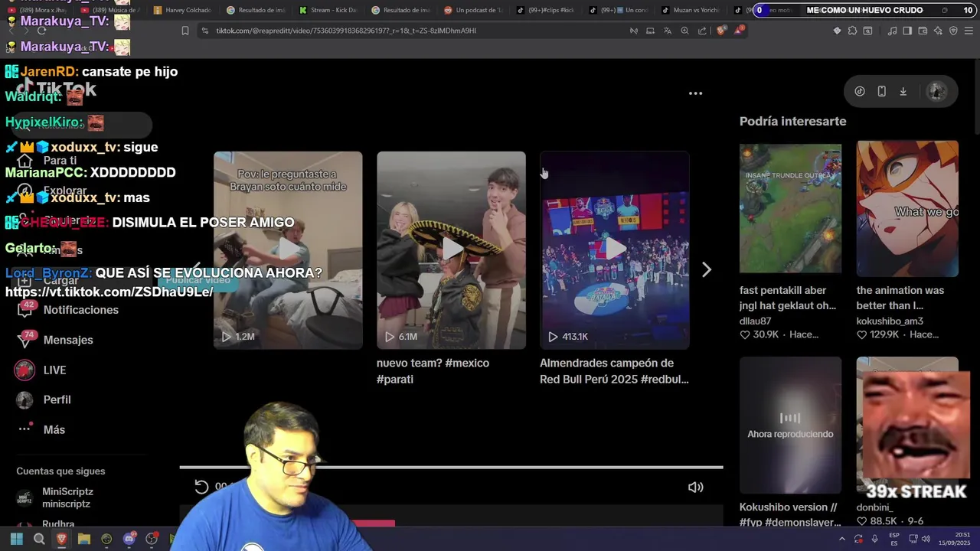Click the replay icon below the video

201,487
